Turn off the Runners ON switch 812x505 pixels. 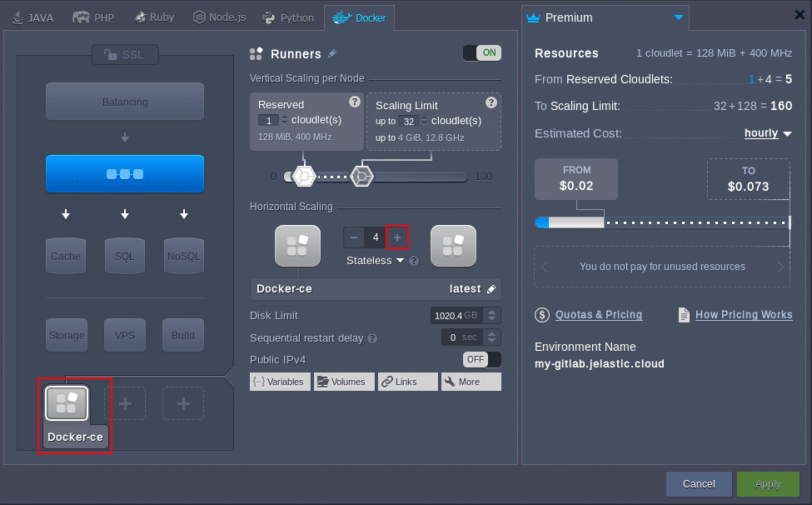(x=482, y=52)
